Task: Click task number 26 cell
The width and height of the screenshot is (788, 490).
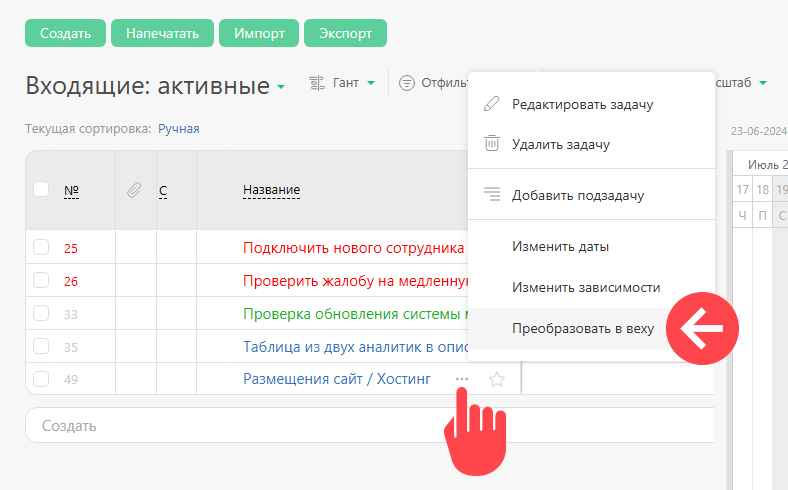Action: (71, 281)
